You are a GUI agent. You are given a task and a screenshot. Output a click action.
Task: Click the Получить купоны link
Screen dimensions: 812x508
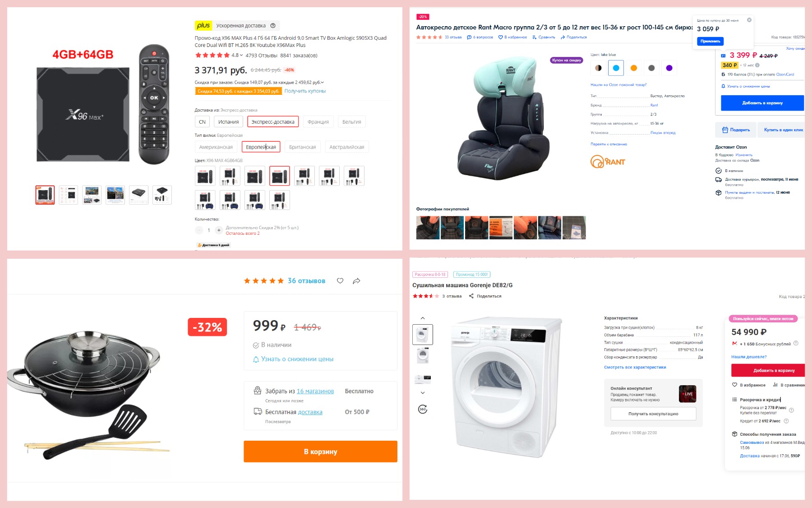[x=305, y=91]
